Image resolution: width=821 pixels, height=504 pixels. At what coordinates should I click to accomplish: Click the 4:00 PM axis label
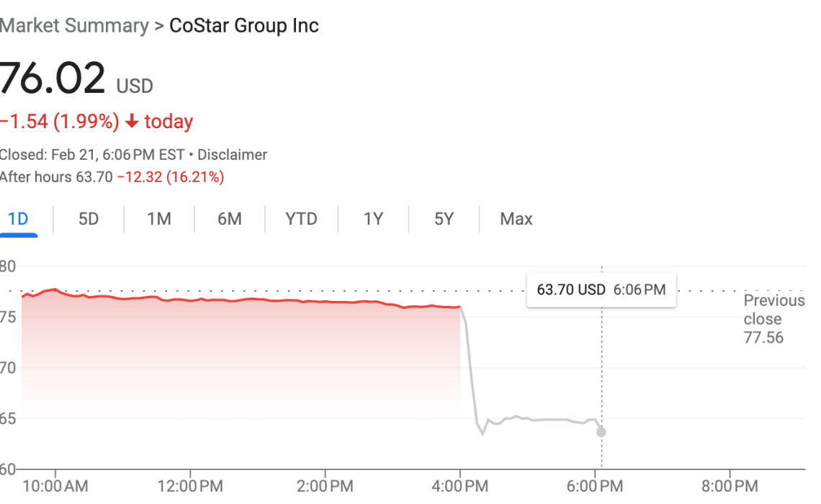point(460,486)
